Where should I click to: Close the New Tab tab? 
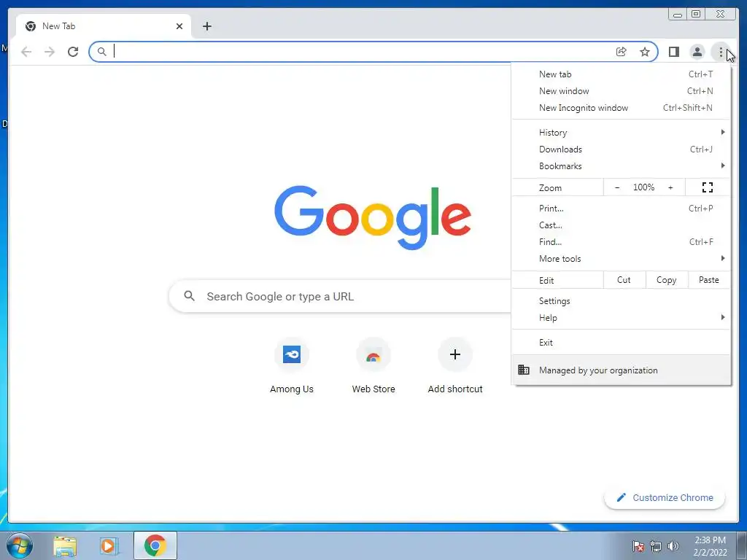[179, 26]
